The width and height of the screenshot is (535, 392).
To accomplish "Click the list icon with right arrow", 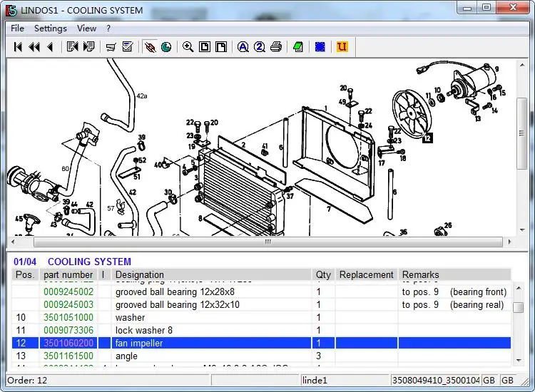I will [88, 47].
